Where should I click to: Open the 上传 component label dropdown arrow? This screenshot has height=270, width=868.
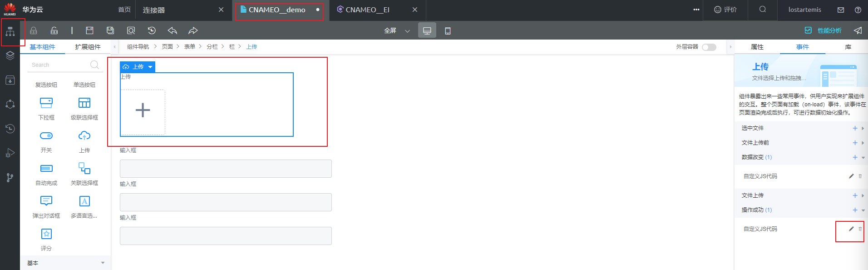click(x=150, y=67)
